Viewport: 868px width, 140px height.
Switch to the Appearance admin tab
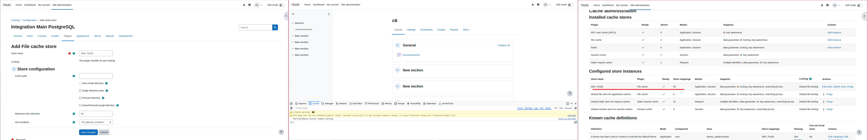pos(83,36)
